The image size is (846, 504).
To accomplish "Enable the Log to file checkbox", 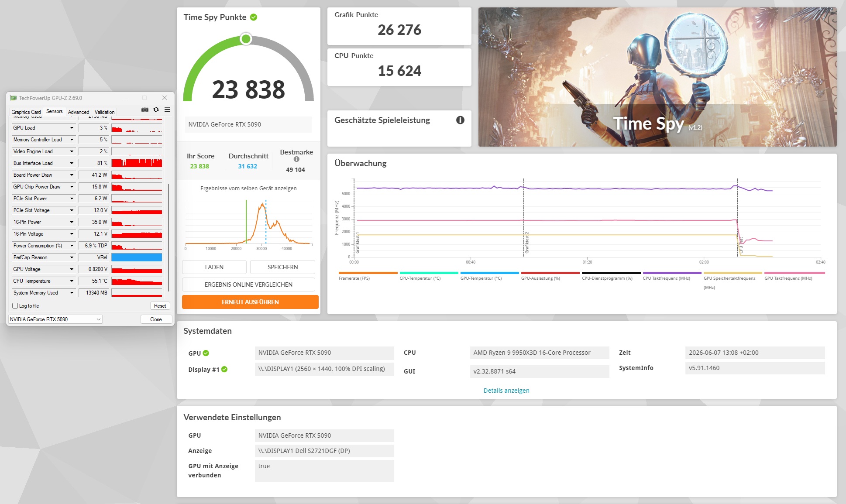I will (15, 306).
